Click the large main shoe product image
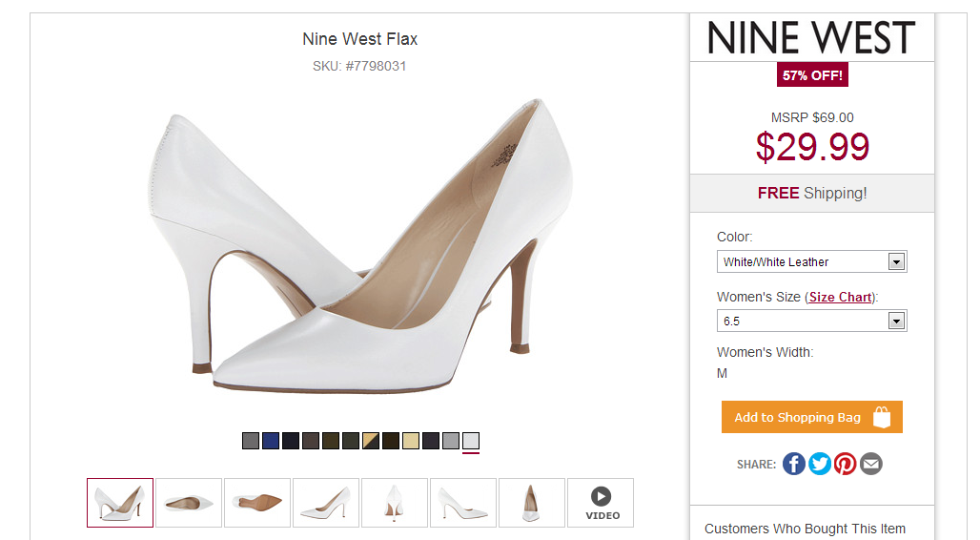The height and width of the screenshot is (540, 980). coord(360,247)
